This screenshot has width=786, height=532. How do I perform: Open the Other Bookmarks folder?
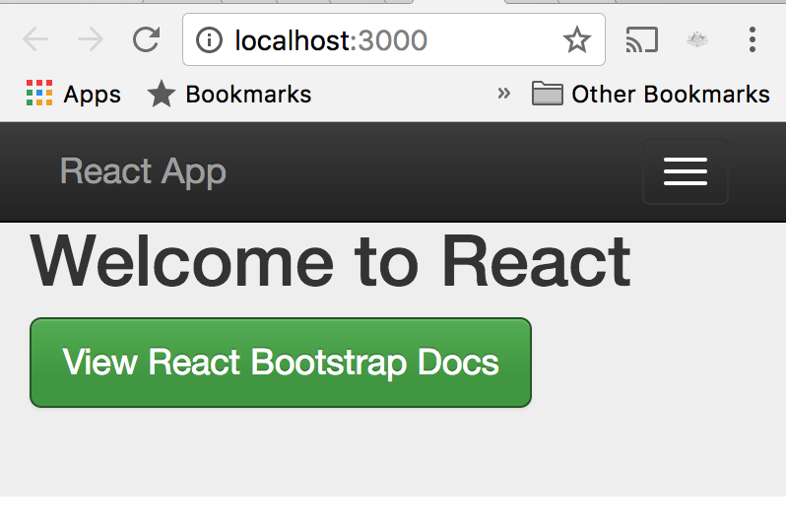coord(651,94)
